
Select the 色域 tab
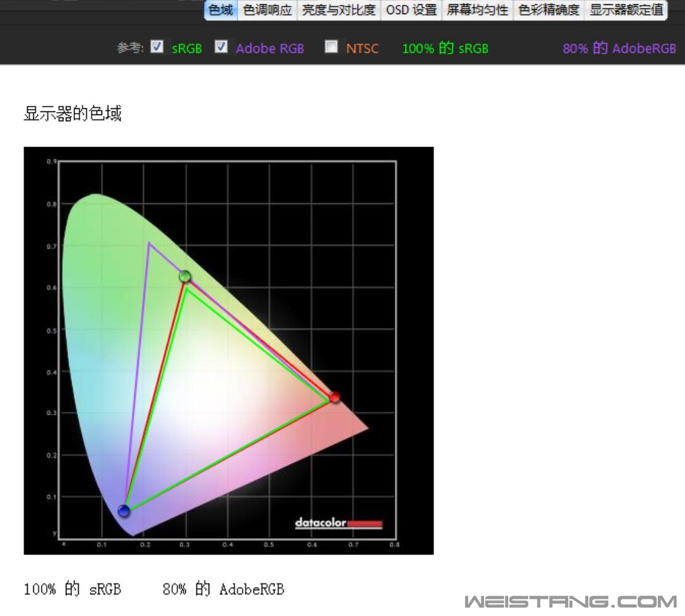(221, 10)
